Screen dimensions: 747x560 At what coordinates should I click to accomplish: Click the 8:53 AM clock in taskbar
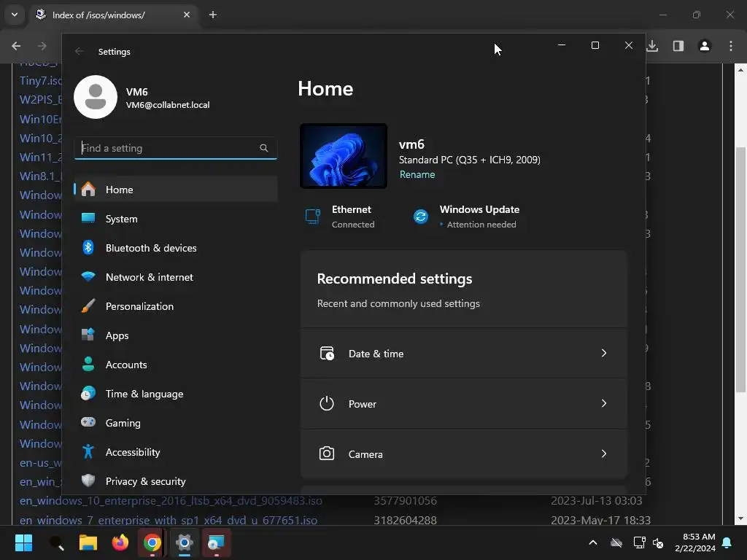pyautogui.click(x=699, y=537)
